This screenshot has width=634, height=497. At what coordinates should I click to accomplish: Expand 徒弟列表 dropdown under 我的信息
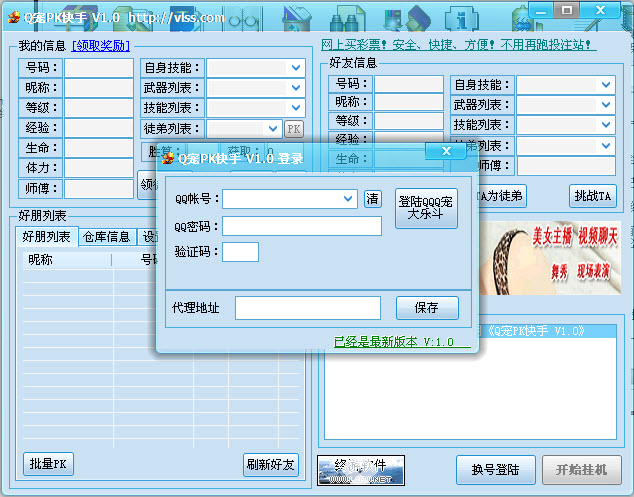pos(273,129)
